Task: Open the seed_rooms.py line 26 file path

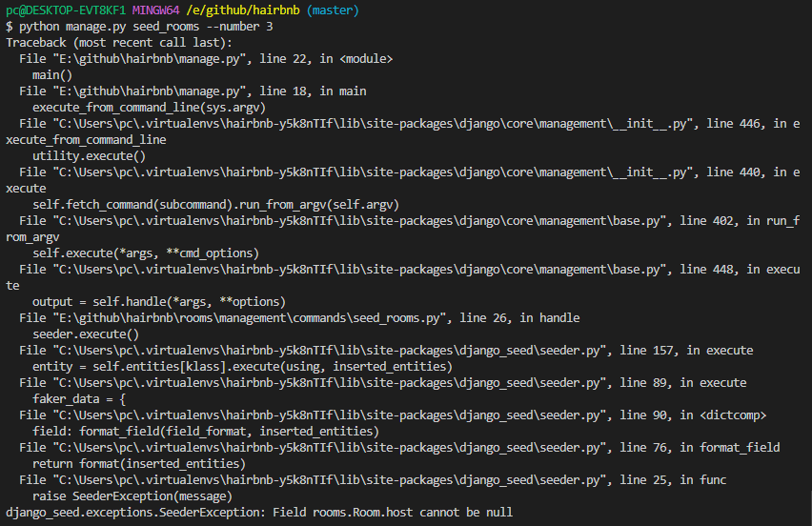Action: coord(249,318)
